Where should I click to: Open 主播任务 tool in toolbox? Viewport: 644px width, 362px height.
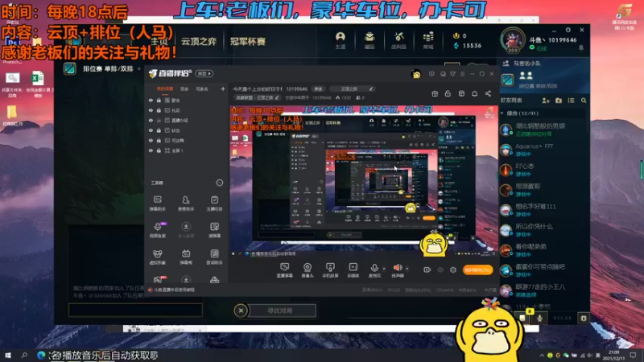(x=214, y=204)
